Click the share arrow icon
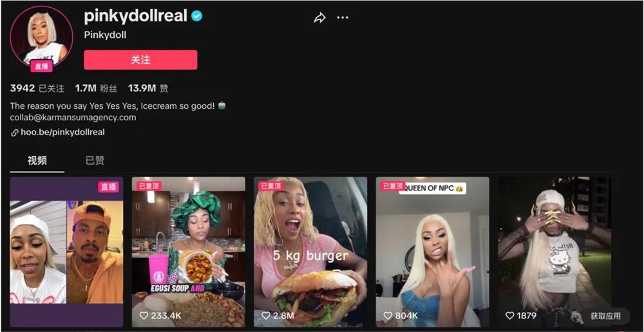 tap(319, 17)
